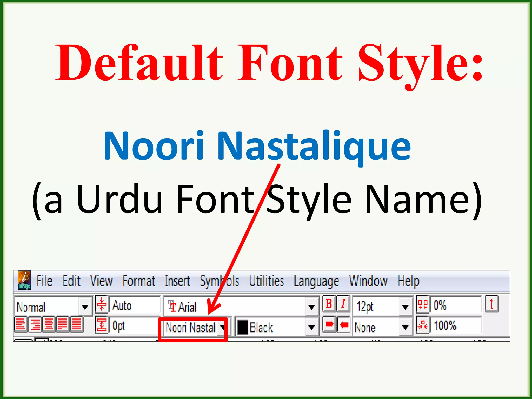
Task: Open the Symbols menu
Action: click(x=220, y=282)
